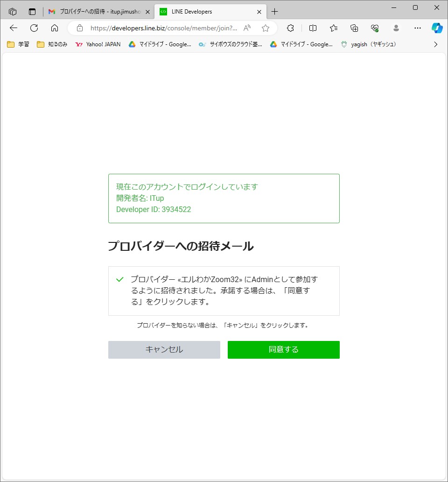Open the workspaces icon at top left

pyautogui.click(x=13, y=12)
